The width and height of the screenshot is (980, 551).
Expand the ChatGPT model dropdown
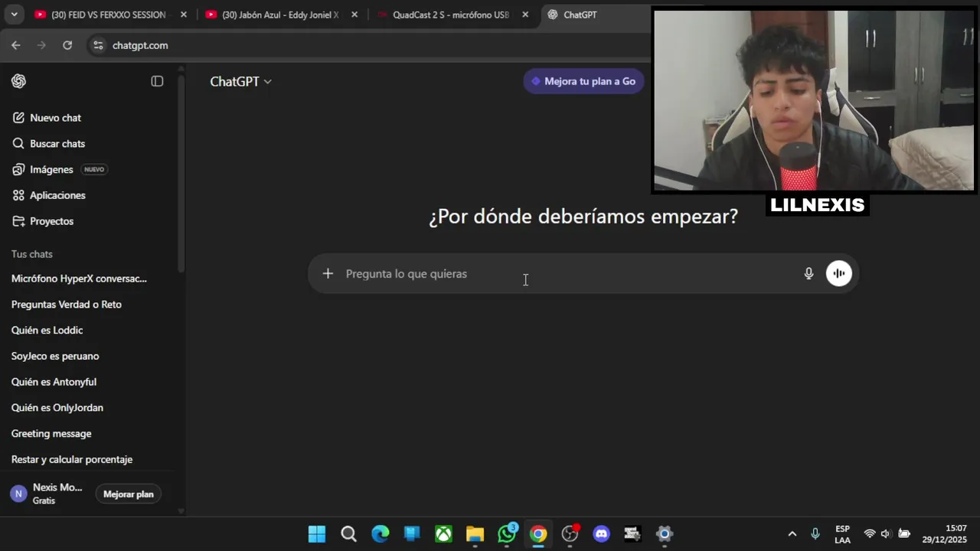tap(240, 81)
